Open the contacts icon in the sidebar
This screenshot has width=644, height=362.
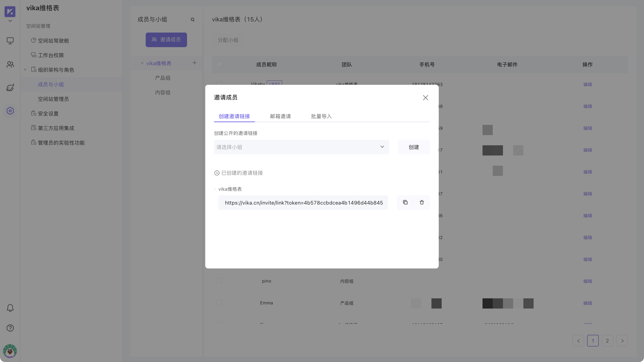pos(10,64)
